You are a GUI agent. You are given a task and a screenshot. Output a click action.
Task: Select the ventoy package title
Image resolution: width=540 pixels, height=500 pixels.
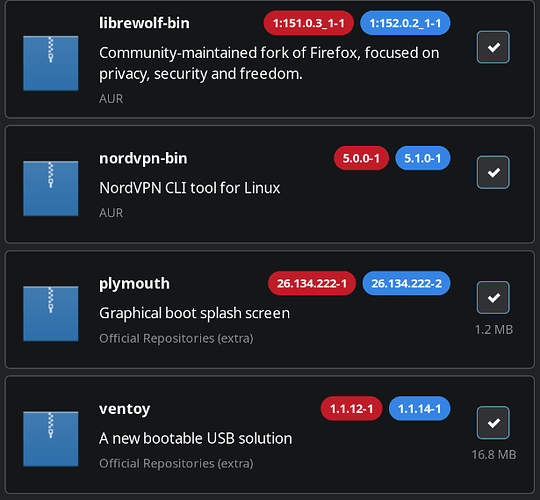click(125, 409)
